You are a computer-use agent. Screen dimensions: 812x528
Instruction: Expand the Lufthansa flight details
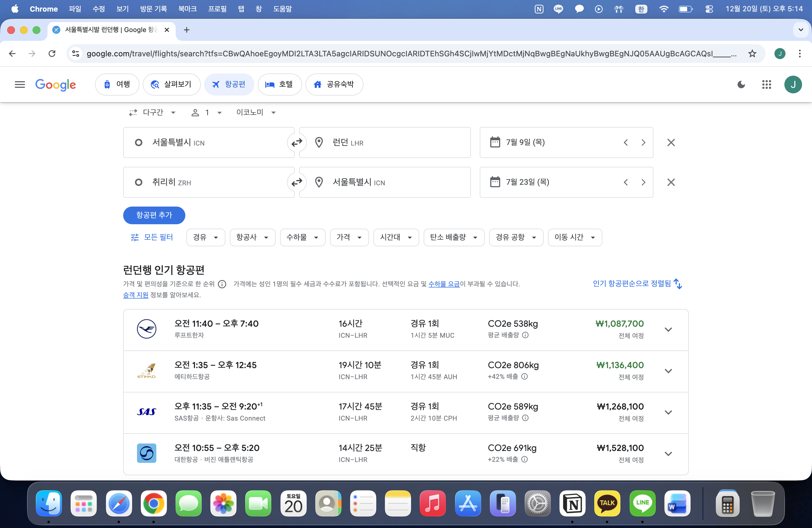[668, 329]
